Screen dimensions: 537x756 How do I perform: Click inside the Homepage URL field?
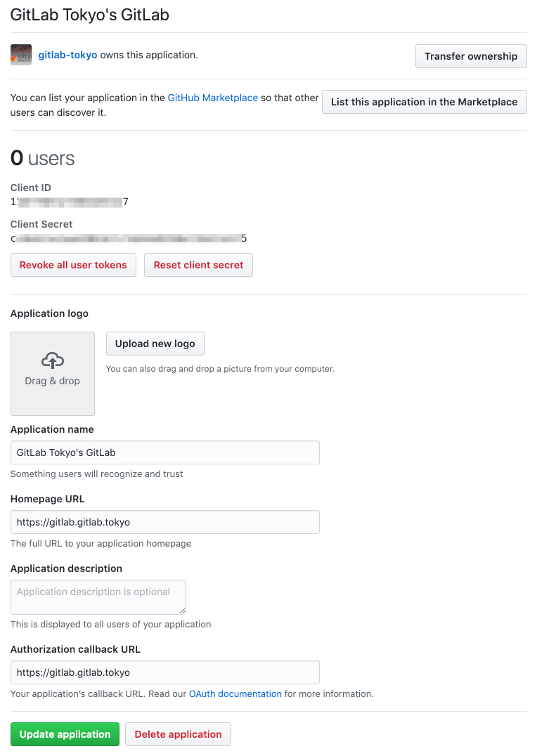click(165, 521)
